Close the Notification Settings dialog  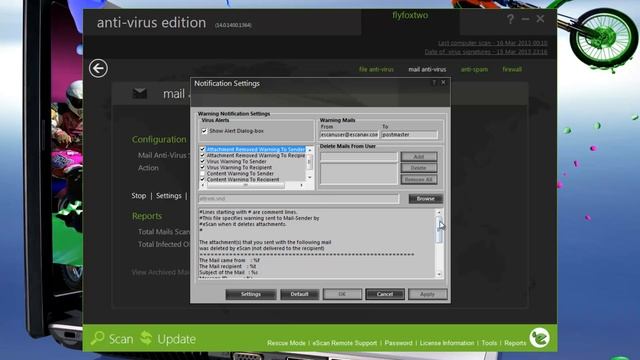tap(443, 83)
